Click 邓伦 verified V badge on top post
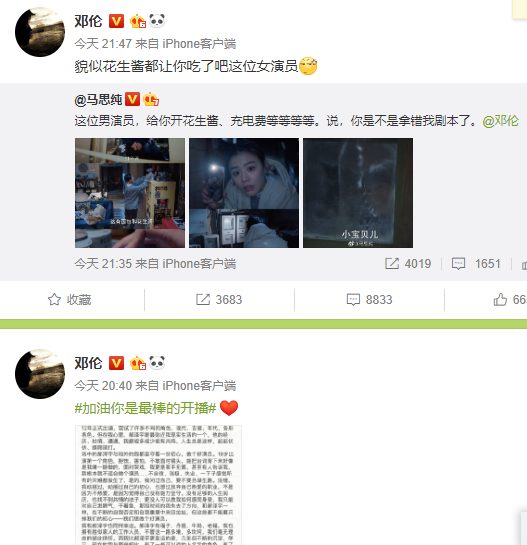The height and width of the screenshot is (545, 527). point(116,21)
